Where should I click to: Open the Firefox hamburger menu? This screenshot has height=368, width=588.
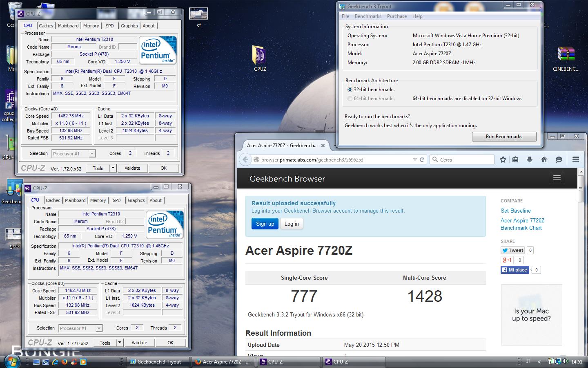click(576, 159)
